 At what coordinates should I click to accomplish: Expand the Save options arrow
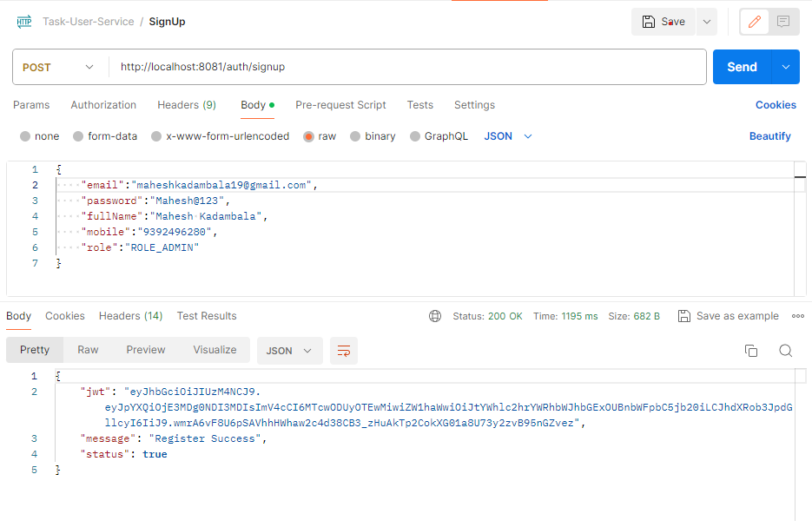[x=706, y=22]
